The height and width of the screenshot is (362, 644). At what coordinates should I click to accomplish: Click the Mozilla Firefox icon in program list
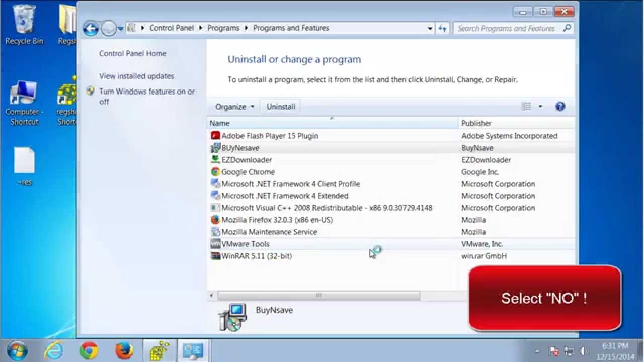click(x=215, y=220)
